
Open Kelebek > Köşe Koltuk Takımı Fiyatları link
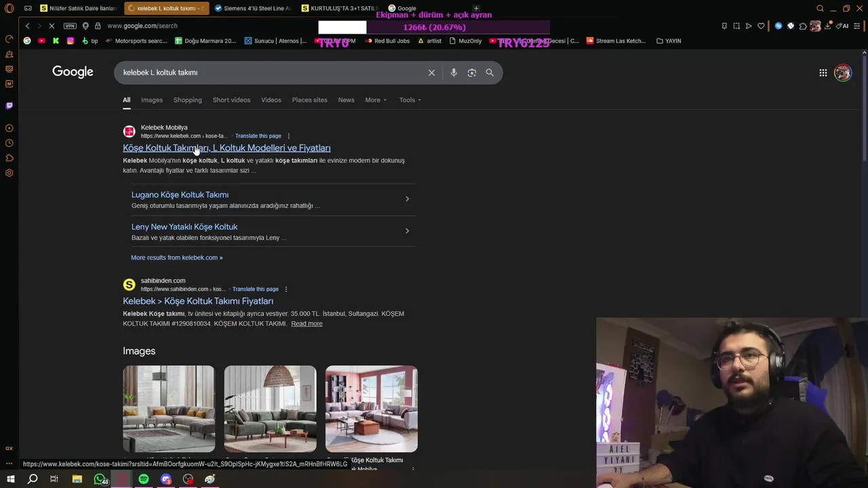(x=198, y=301)
